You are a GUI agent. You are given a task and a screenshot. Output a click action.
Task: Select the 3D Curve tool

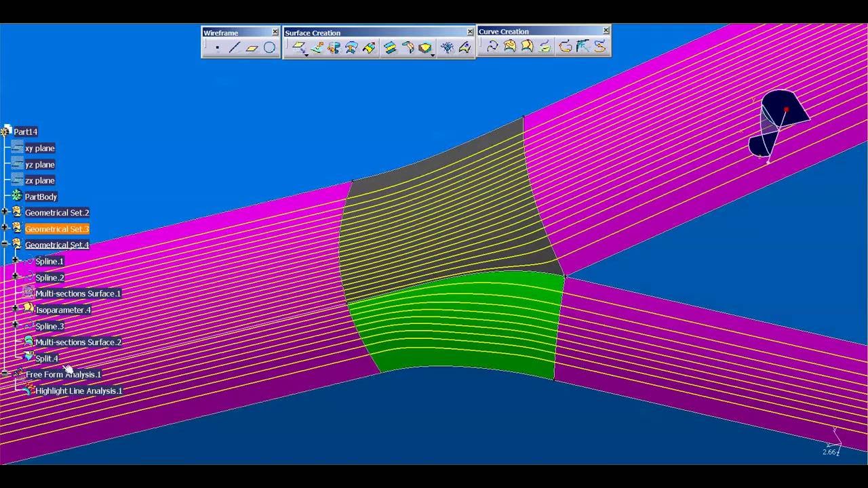[492, 46]
